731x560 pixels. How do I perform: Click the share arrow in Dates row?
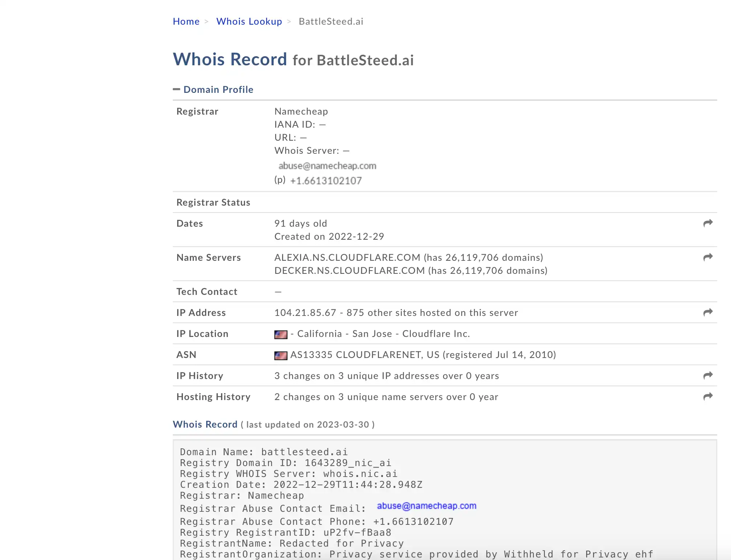point(708,223)
